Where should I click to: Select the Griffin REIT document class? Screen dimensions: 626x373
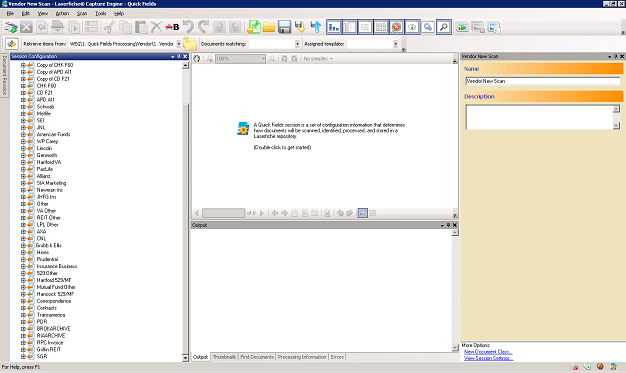(x=49, y=349)
